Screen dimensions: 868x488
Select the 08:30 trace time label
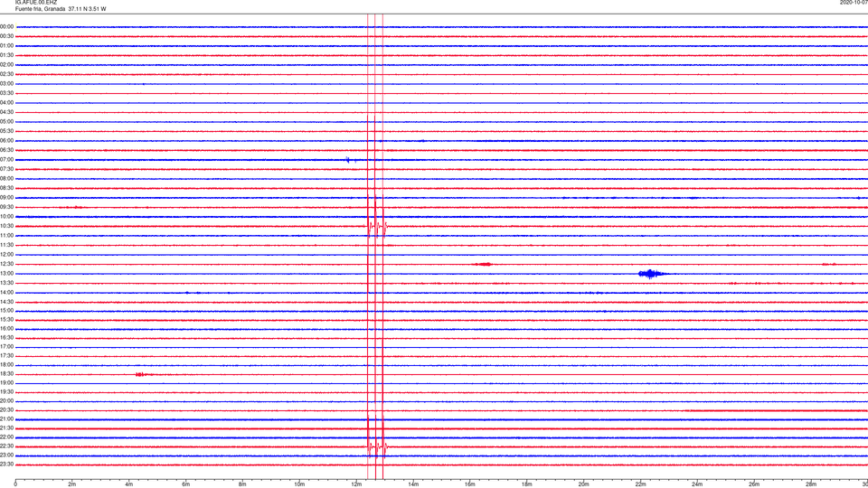[x=6, y=188]
